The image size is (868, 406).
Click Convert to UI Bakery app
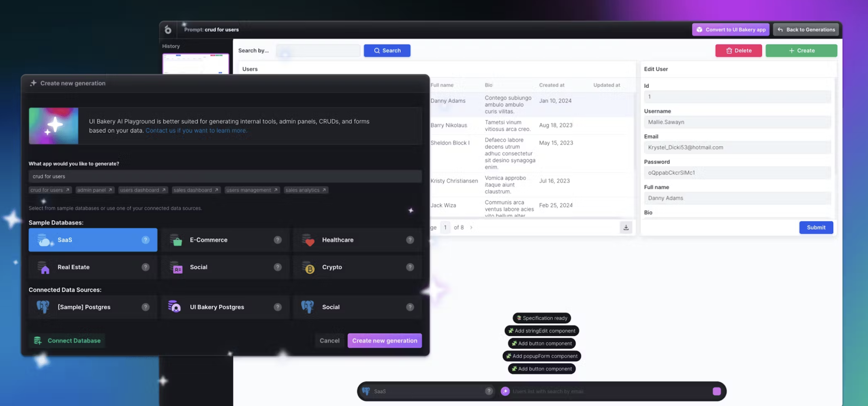[x=731, y=30]
